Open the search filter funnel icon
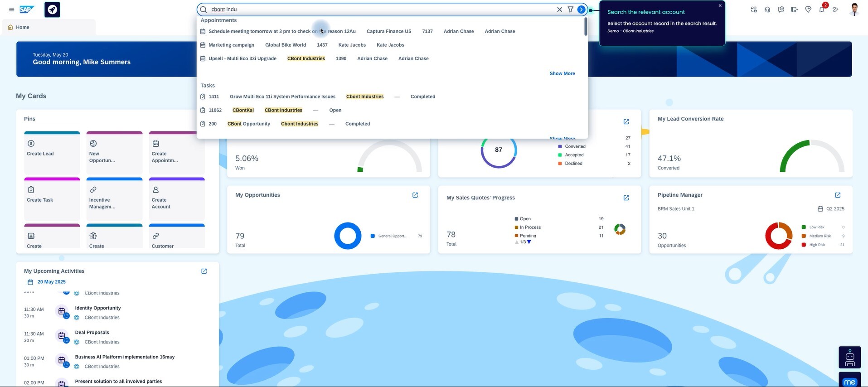This screenshot has height=387, width=868. click(570, 10)
